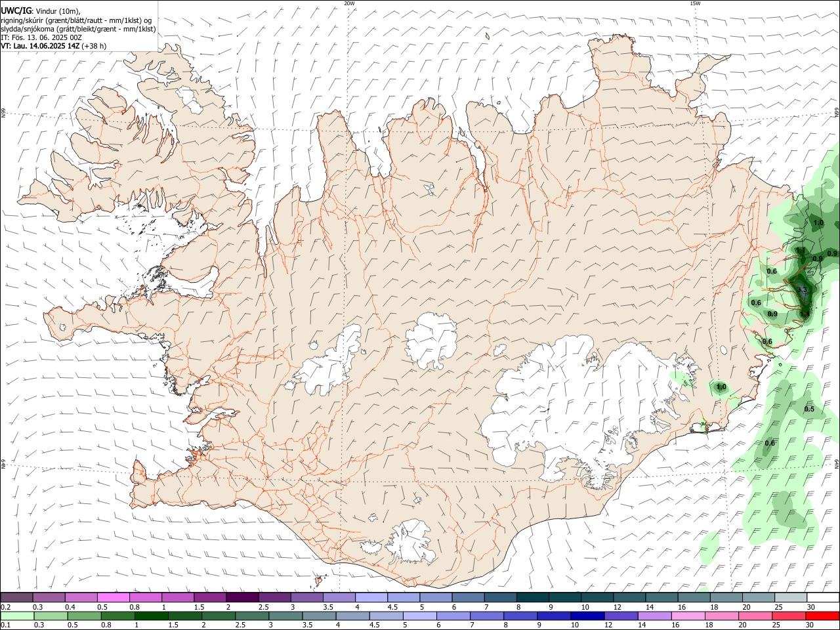Click the '15W' longitude label
This screenshot has height=630, width=840.
tap(695, 3)
